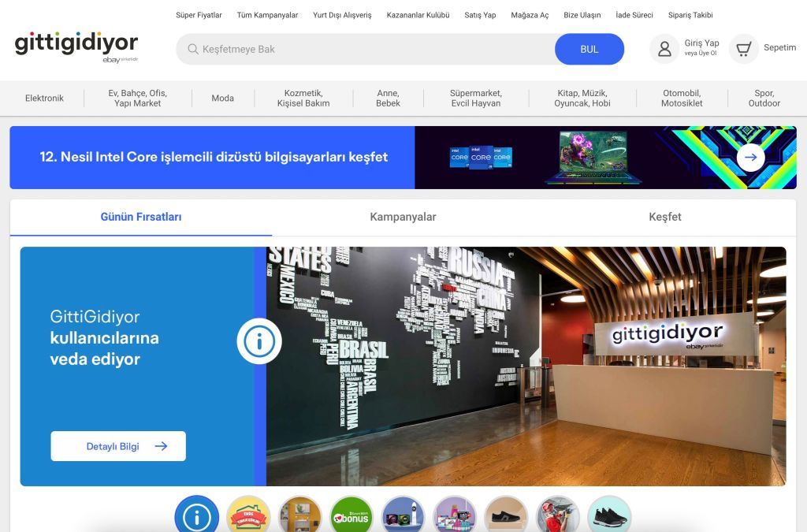Click the Sepetim cart label

coord(779,47)
